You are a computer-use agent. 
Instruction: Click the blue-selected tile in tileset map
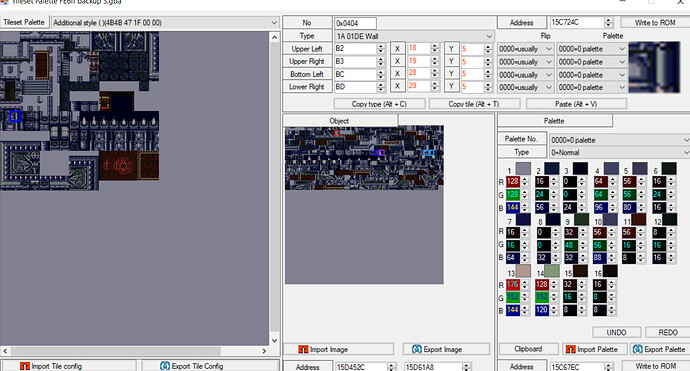pos(15,116)
